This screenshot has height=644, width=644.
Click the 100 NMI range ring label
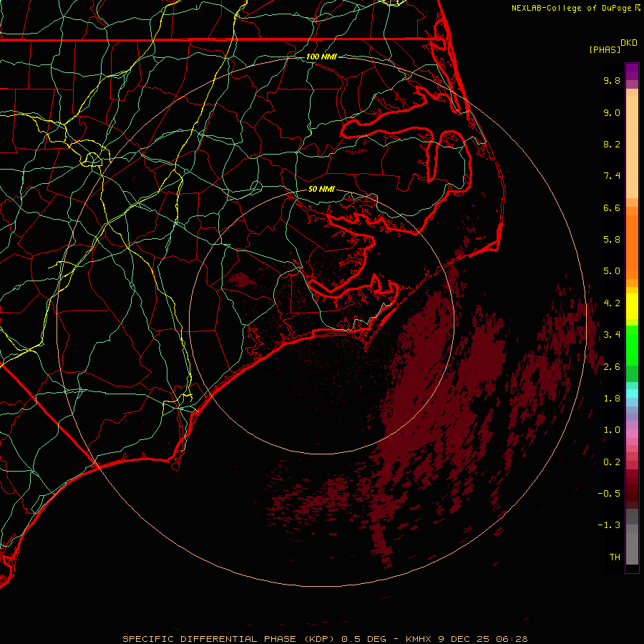point(321,57)
